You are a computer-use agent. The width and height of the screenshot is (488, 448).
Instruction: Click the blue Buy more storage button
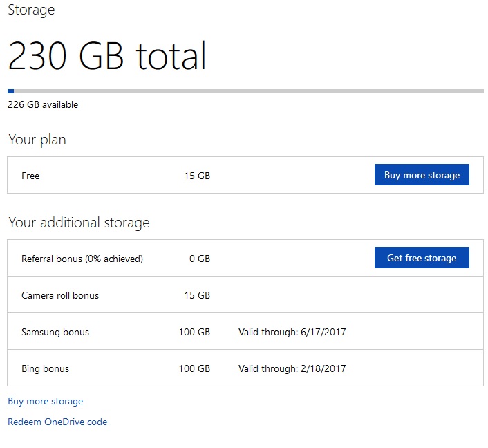422,175
